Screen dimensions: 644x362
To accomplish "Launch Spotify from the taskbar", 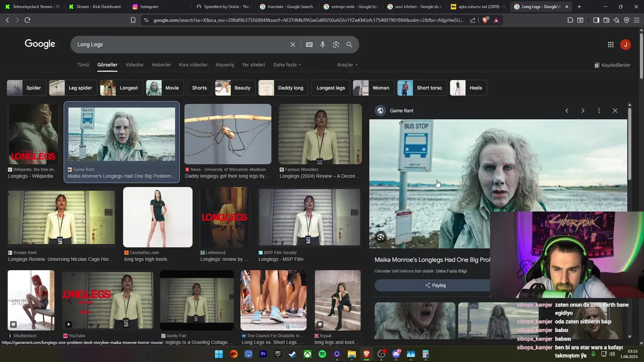I will tap(322, 354).
